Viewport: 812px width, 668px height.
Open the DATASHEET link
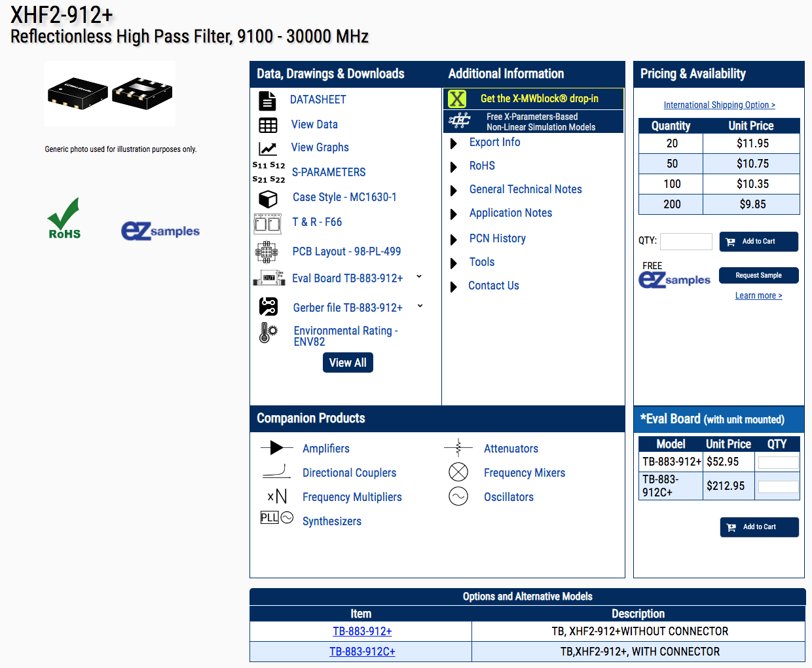(x=318, y=100)
